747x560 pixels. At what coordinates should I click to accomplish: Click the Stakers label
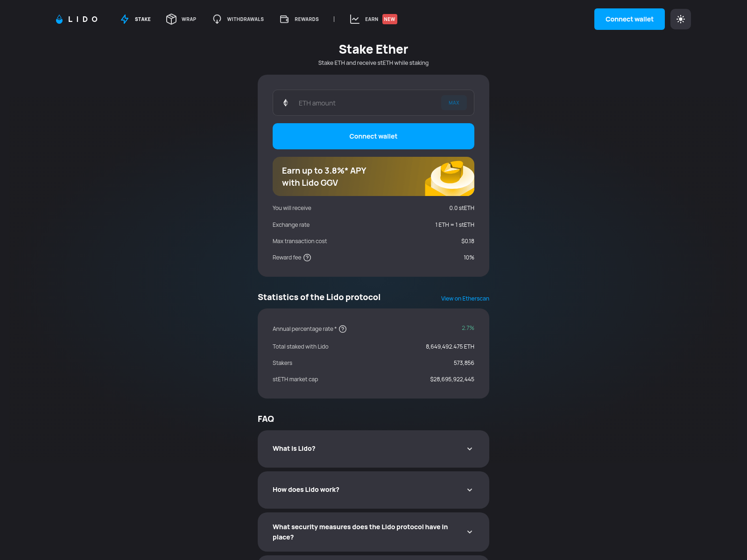[282, 363]
